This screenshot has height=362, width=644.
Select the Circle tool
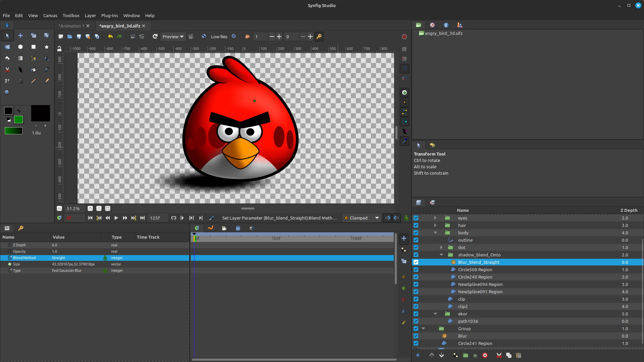pyautogui.click(x=20, y=47)
